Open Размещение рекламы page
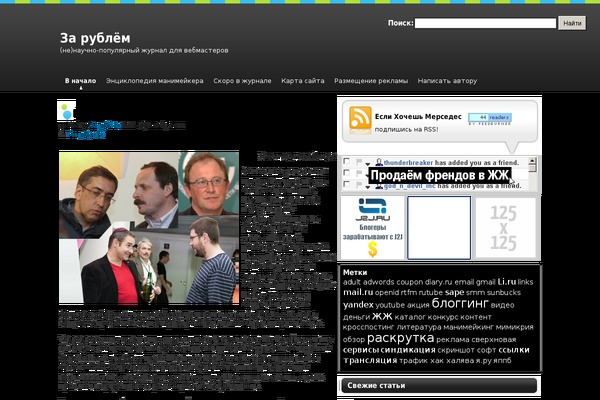 pos(371,81)
